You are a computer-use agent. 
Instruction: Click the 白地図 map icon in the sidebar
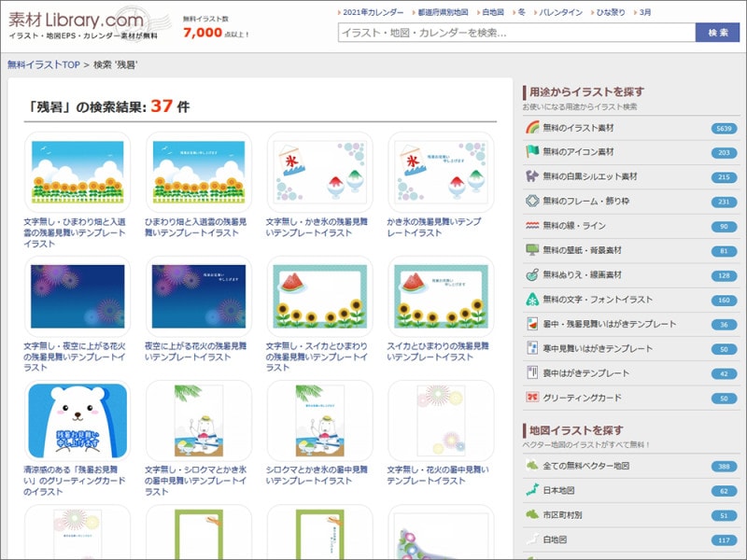tap(534, 539)
